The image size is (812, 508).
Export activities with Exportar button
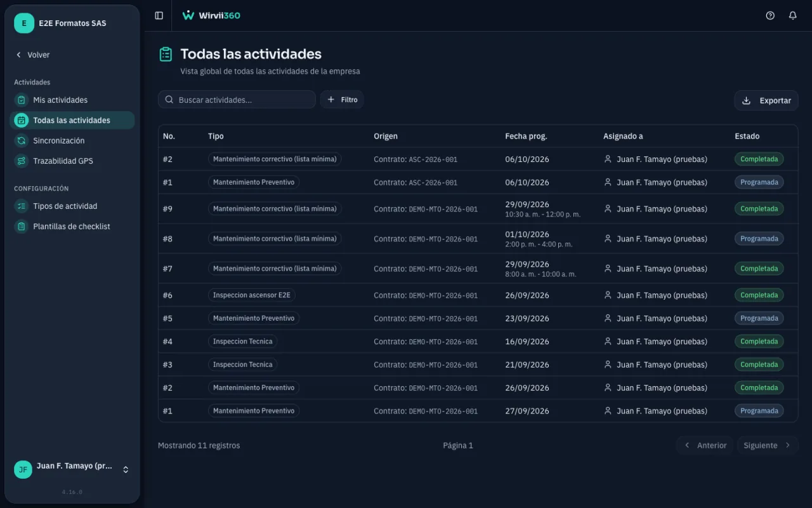[766, 100]
